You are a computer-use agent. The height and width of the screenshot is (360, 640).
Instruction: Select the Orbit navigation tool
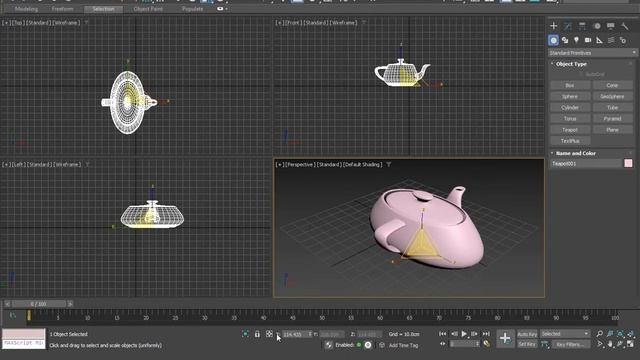(x=620, y=344)
